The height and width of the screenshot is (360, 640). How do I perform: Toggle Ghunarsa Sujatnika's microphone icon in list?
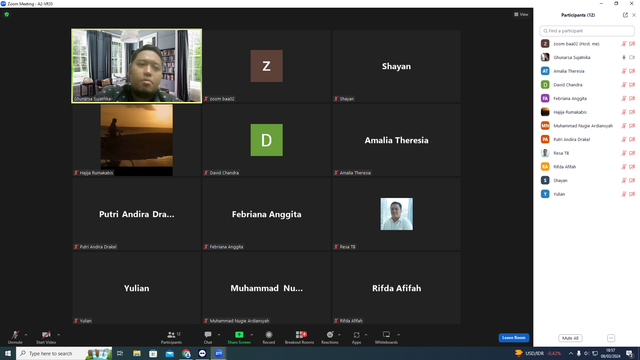pos(624,58)
